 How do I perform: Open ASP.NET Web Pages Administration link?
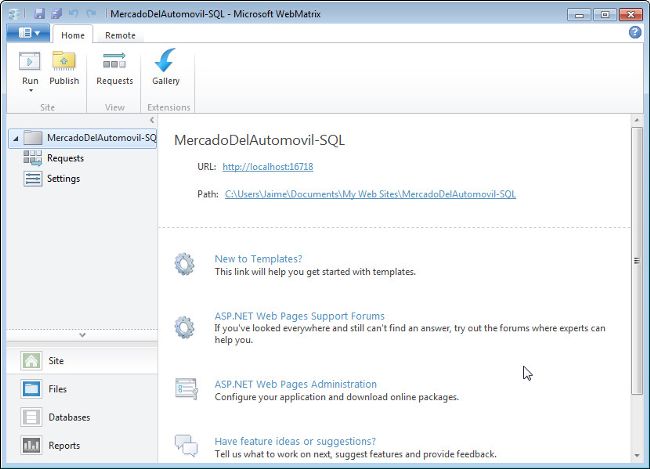(296, 384)
